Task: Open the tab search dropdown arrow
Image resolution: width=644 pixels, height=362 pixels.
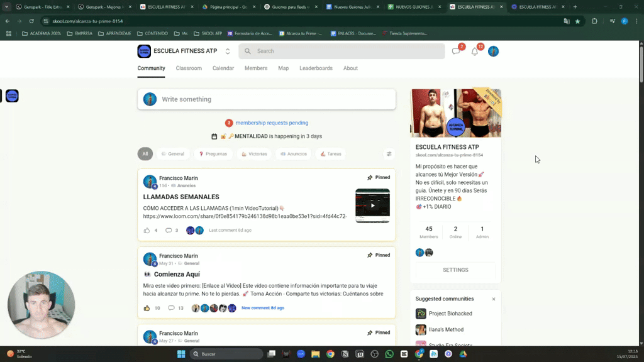Action: 6,7
